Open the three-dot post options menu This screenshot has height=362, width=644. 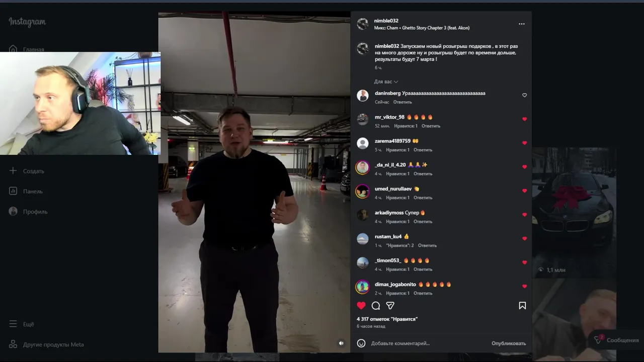click(522, 24)
